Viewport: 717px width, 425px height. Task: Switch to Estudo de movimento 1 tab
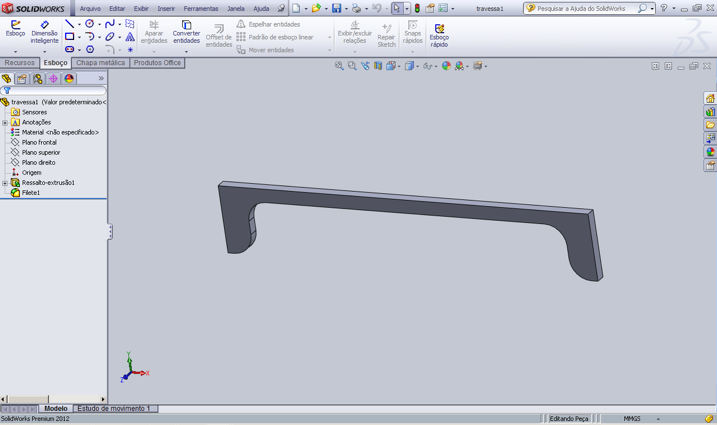(113, 409)
